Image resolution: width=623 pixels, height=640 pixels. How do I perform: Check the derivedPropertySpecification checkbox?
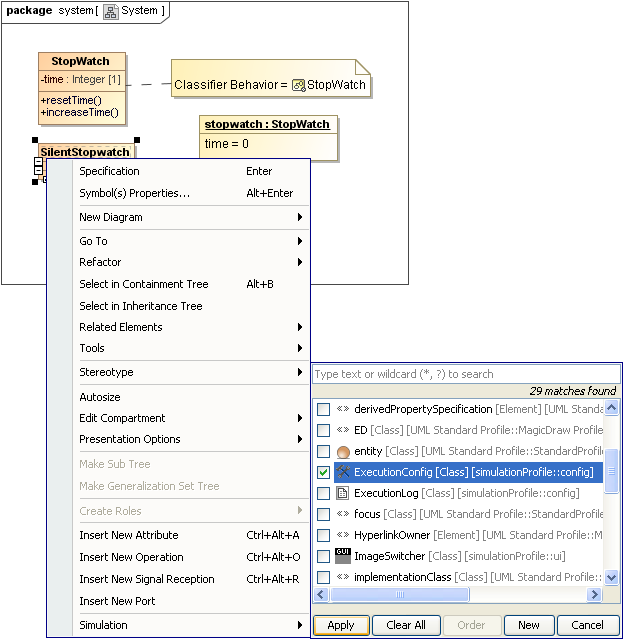[323, 409]
